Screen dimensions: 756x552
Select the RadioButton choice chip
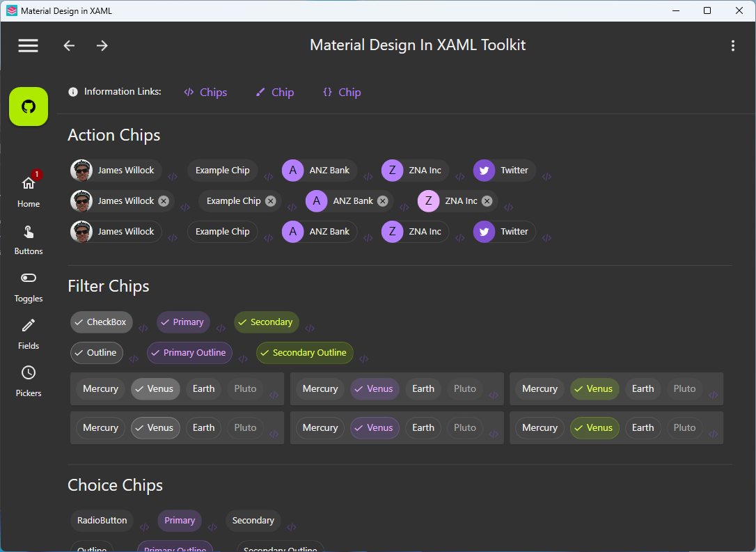pyautogui.click(x=102, y=520)
